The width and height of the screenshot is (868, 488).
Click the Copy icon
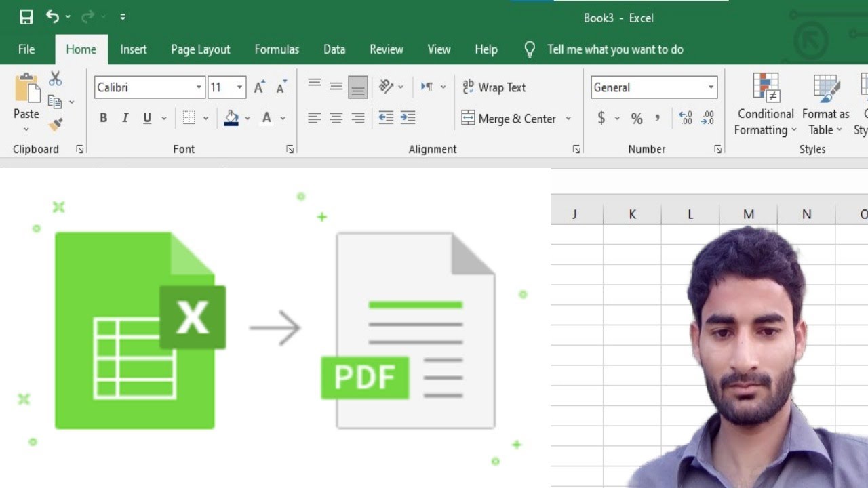(x=55, y=102)
